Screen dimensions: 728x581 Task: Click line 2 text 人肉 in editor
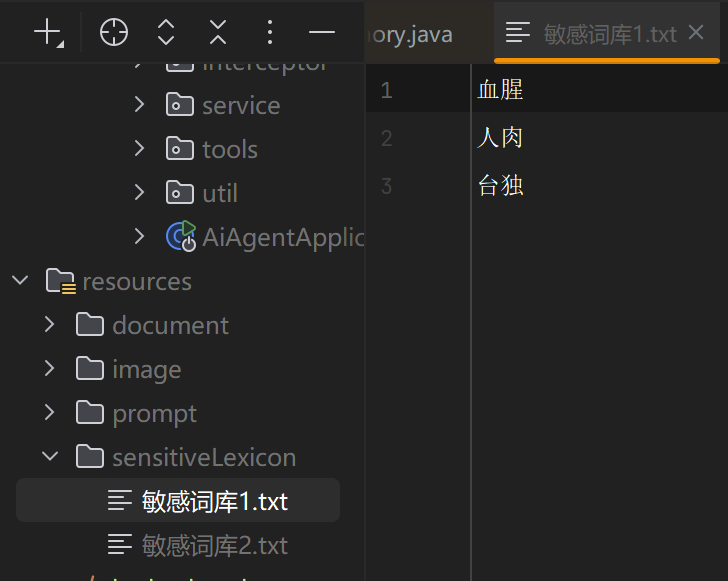[500, 138]
